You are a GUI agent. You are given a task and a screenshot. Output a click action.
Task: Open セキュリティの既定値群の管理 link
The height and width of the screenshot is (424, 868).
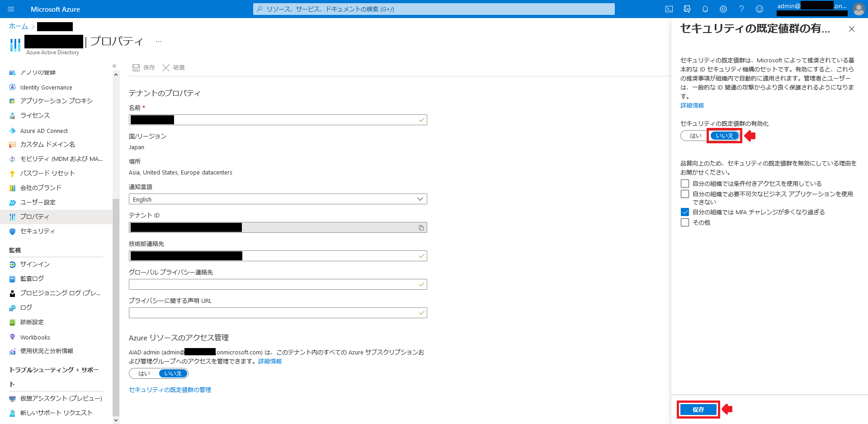tap(170, 390)
